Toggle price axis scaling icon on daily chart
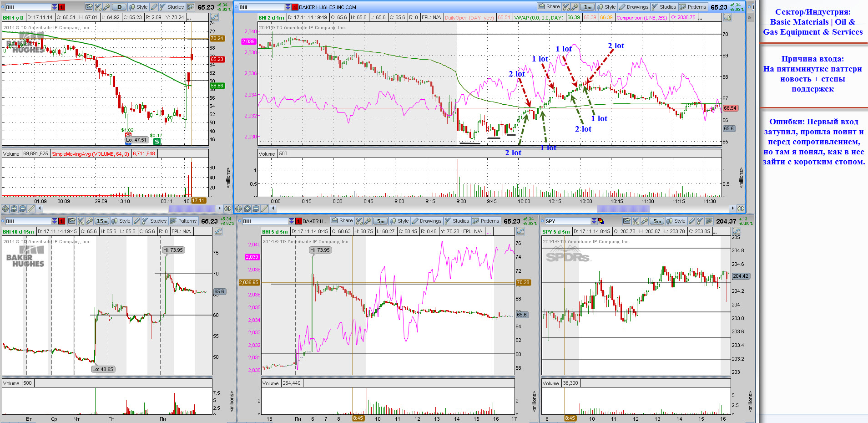Image resolution: width=868 pixels, height=423 pixels. point(214,17)
